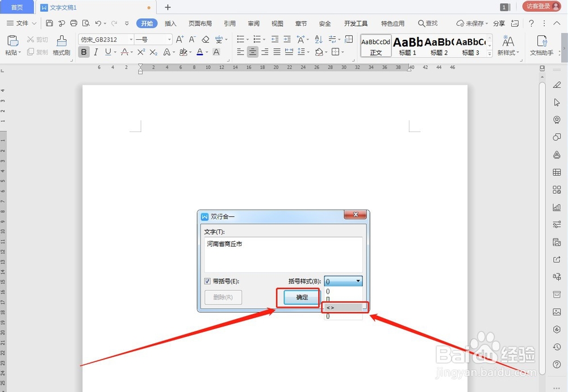
Task: Click the text highlight color button
Action: point(183,52)
